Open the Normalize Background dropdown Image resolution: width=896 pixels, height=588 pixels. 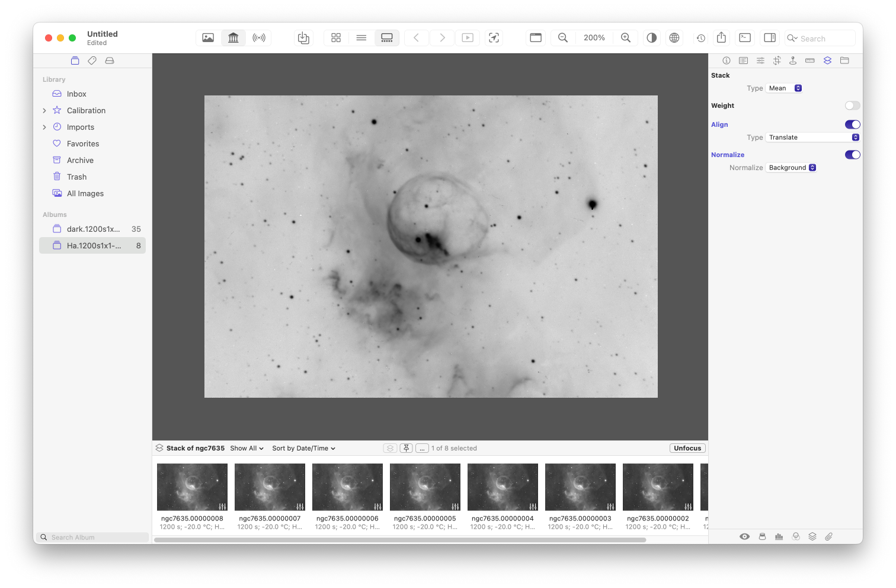pyautogui.click(x=792, y=167)
